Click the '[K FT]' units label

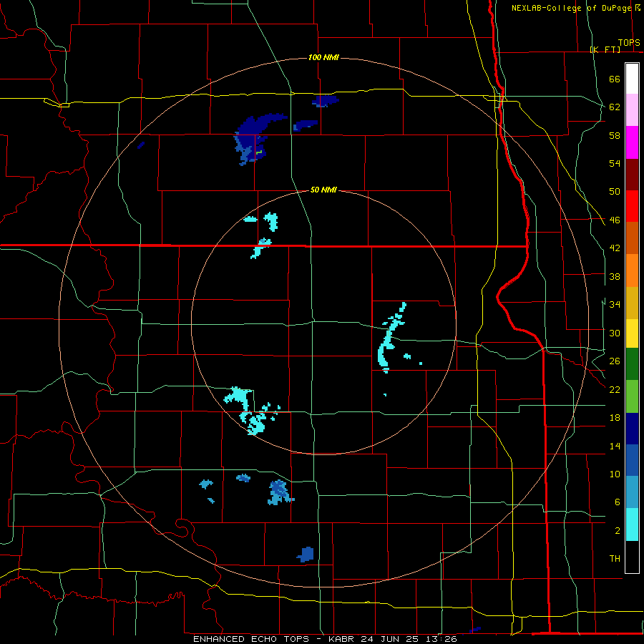tap(605, 49)
